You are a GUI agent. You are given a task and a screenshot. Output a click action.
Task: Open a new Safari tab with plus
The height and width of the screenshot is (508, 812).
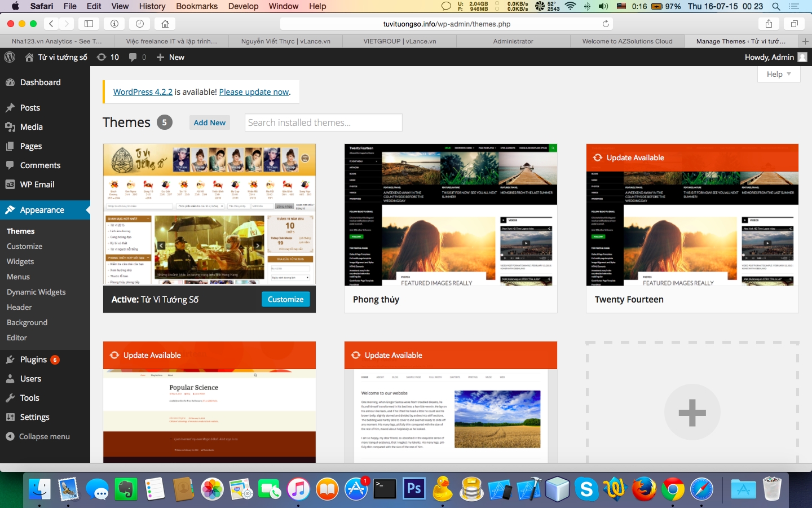[805, 41]
